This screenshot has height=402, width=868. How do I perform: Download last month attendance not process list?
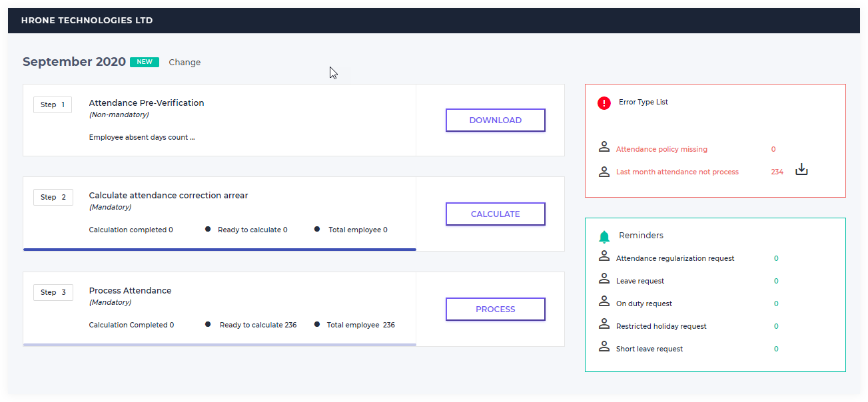coord(802,170)
